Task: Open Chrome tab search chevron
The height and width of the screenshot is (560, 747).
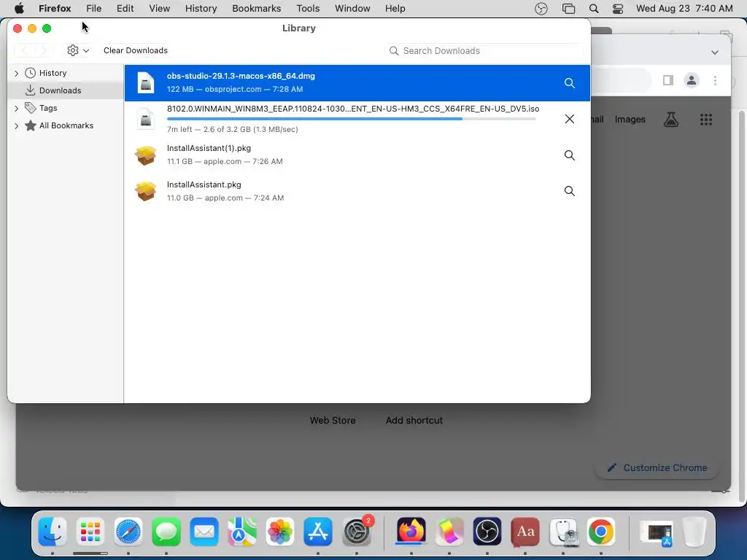Action: tap(715, 52)
